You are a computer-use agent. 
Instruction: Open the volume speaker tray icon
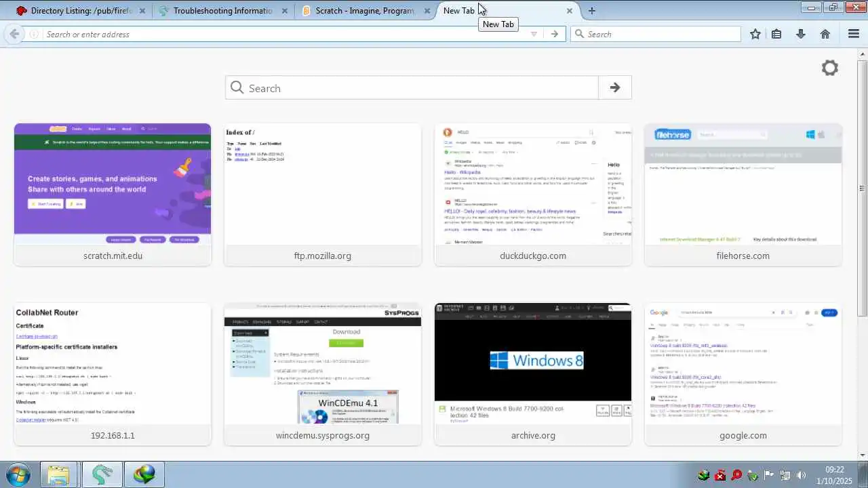click(802, 475)
